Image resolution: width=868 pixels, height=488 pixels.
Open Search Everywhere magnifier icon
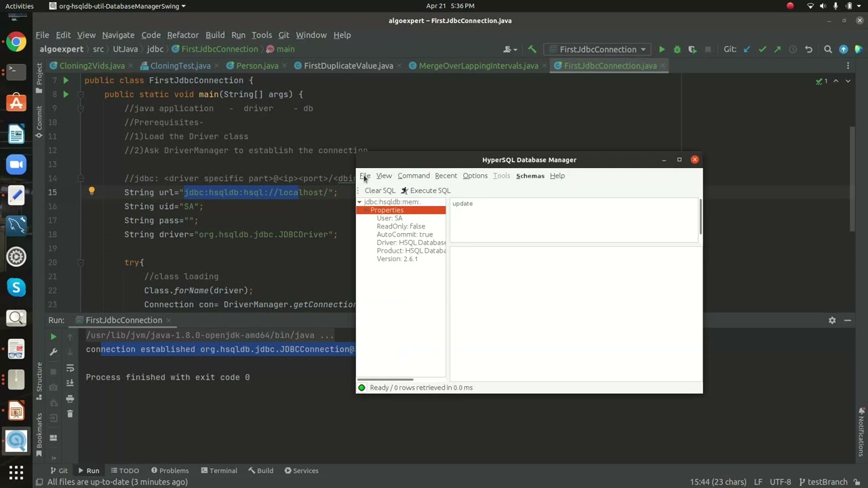tap(828, 49)
